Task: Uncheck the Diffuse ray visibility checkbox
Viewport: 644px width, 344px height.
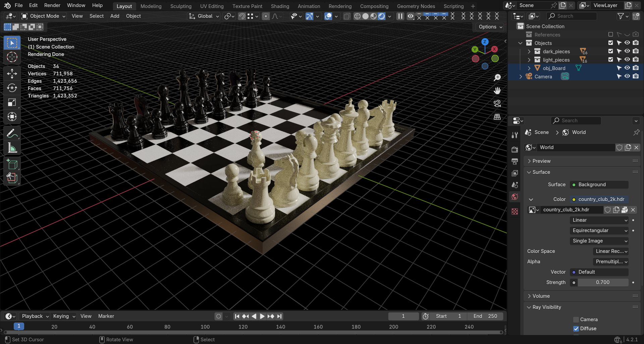Action: click(x=576, y=329)
